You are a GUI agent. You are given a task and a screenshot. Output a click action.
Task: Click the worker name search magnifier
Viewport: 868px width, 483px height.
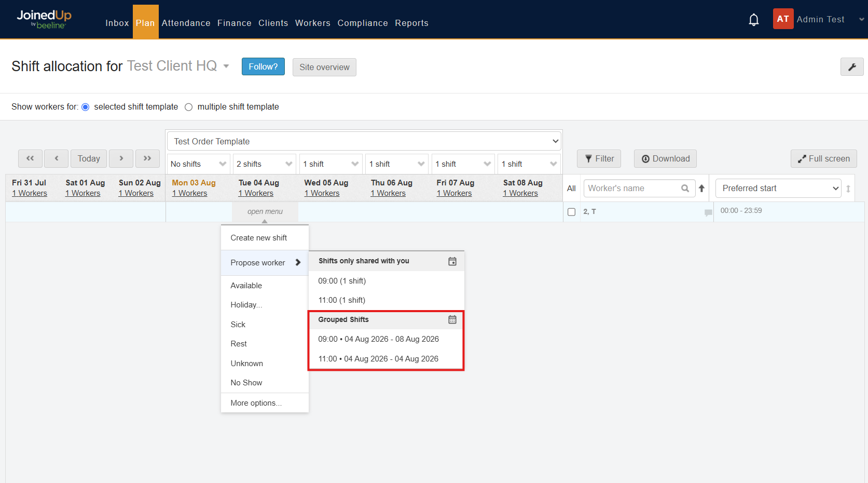pyautogui.click(x=685, y=189)
